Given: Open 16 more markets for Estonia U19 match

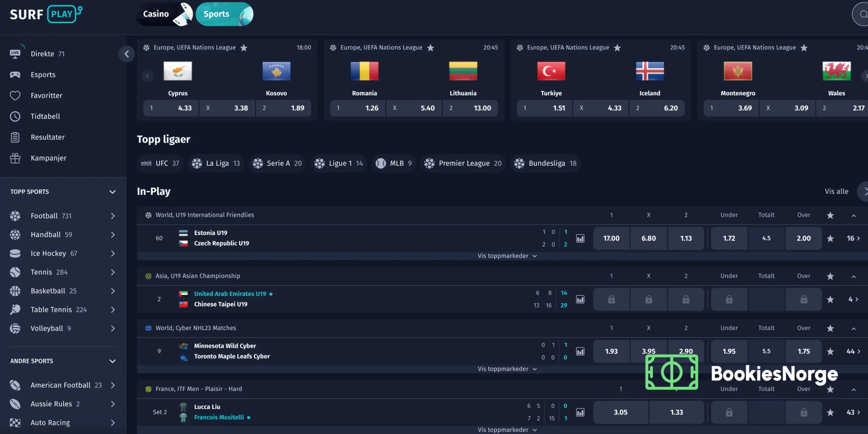Looking at the screenshot, I should point(853,238).
